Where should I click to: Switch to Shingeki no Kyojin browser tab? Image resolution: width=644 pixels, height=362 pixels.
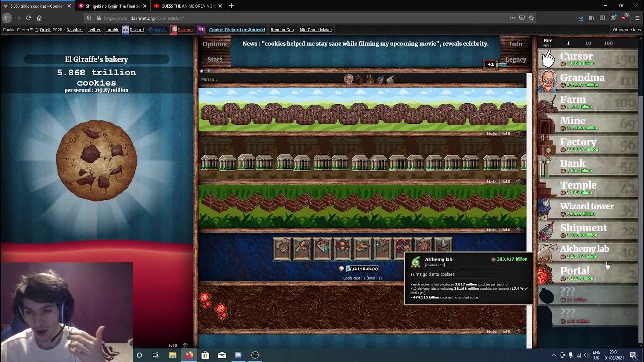[113, 6]
